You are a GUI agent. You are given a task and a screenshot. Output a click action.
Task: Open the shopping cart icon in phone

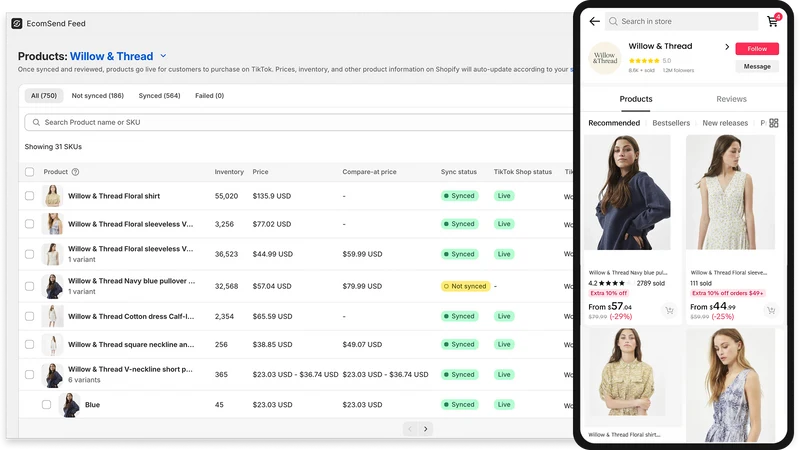[773, 21]
